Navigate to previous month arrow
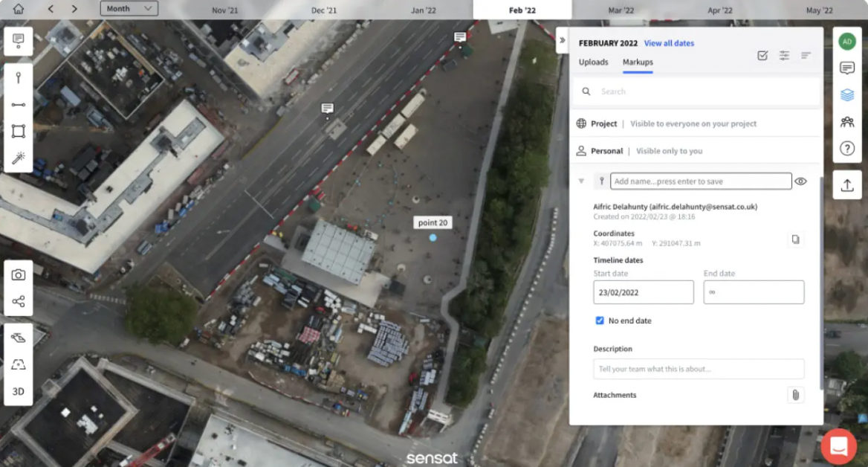The height and width of the screenshot is (467, 868). 51,9
